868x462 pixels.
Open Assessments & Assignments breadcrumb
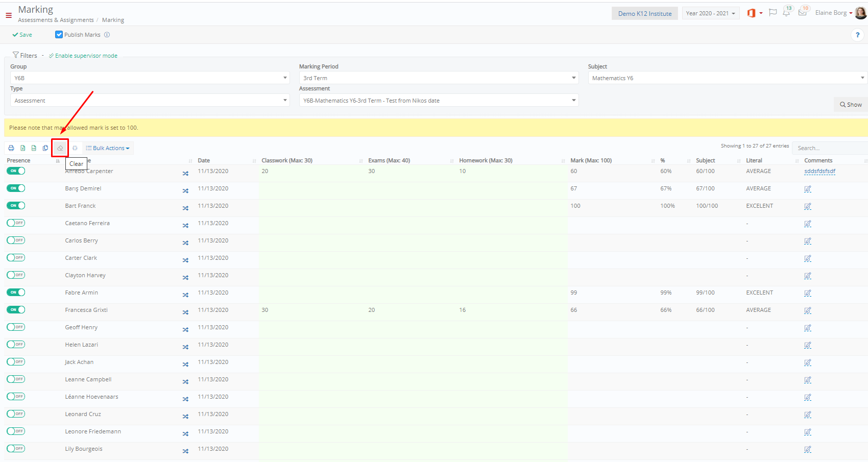tap(56, 20)
